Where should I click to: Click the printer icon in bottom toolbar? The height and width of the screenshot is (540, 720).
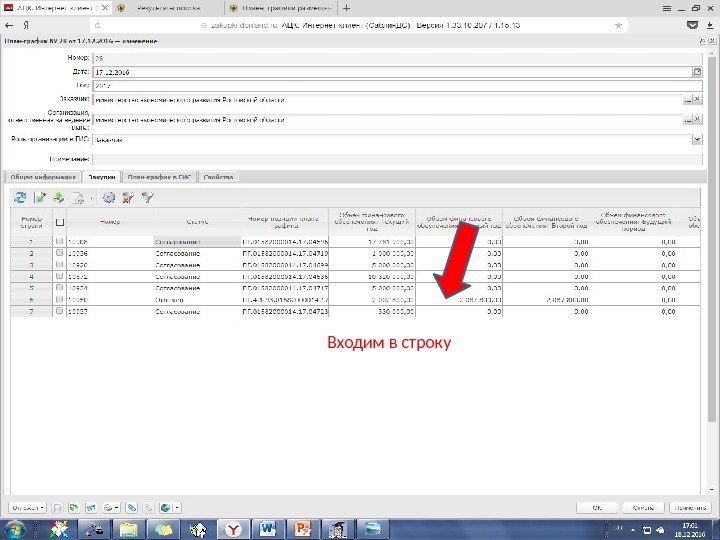(x=108, y=507)
